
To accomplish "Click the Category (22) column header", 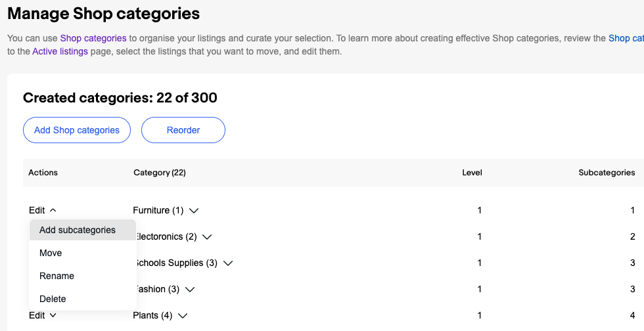I will [160, 173].
